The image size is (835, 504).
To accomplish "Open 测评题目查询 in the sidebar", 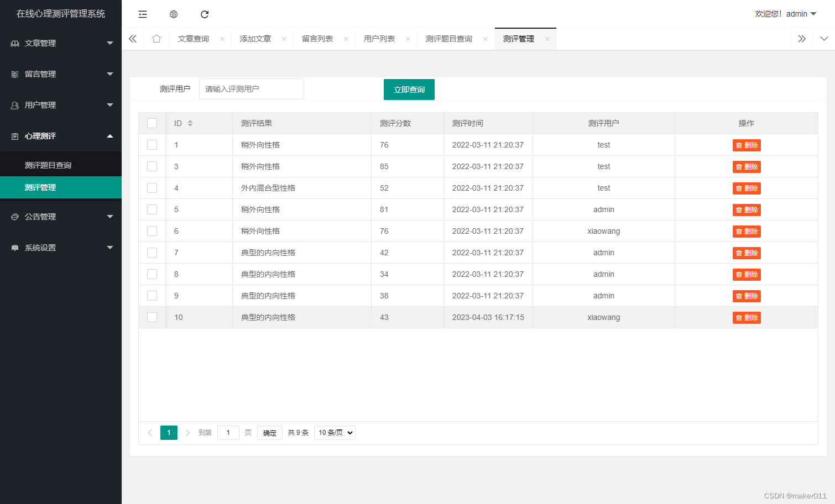I will tap(61, 165).
